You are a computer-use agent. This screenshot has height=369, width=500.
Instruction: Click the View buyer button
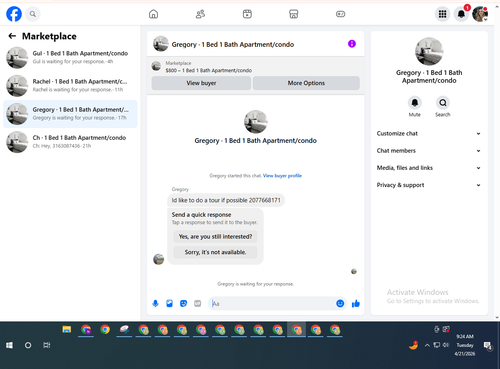pyautogui.click(x=201, y=83)
